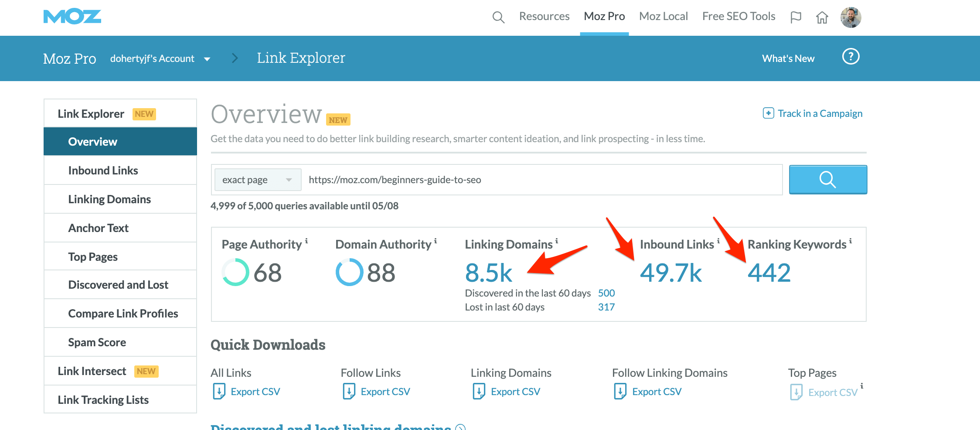Click the Linking Domains download icon
This screenshot has height=430, width=980.
(479, 391)
